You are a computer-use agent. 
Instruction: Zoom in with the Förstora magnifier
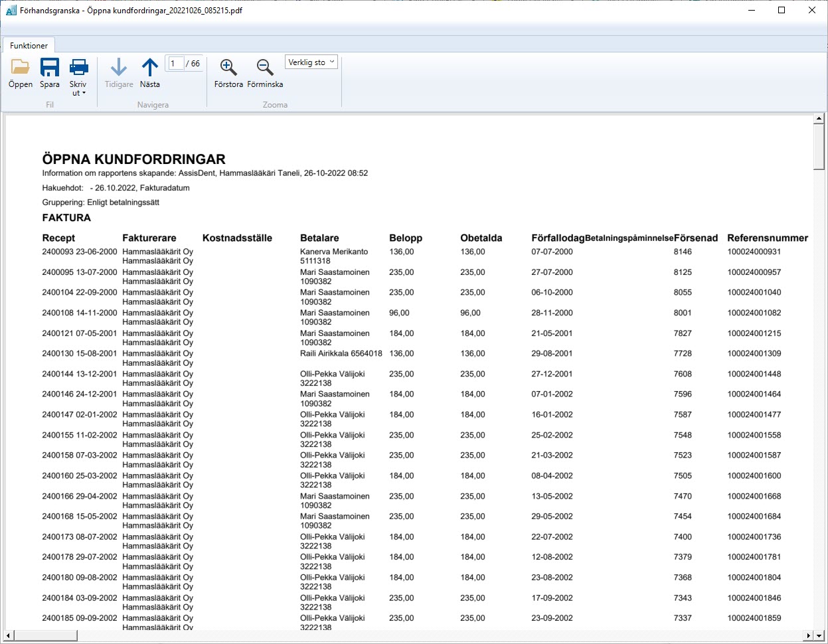[x=228, y=68]
